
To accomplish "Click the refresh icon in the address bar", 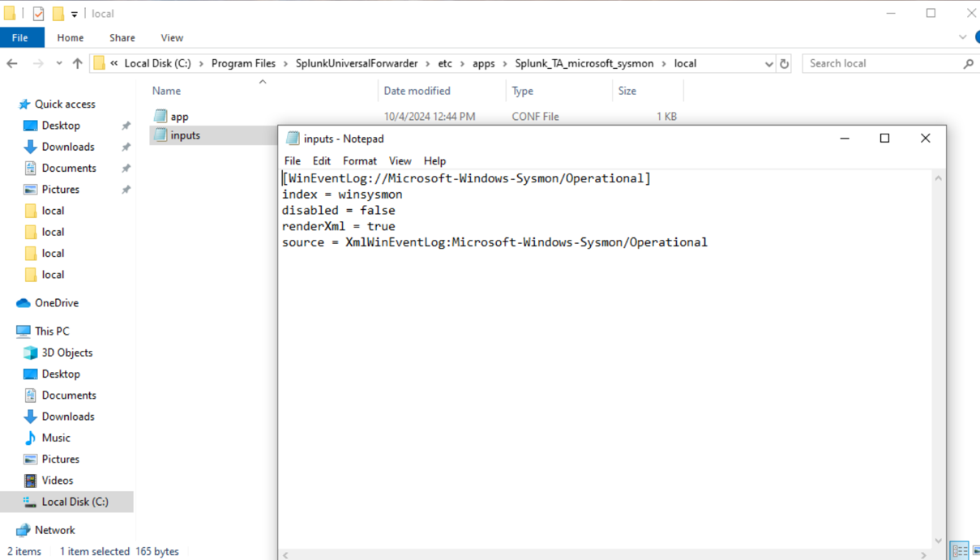I will [783, 63].
